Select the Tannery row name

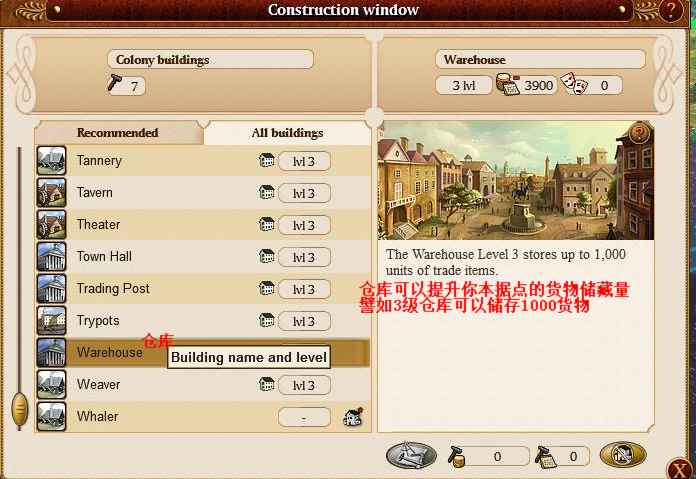pyautogui.click(x=99, y=161)
